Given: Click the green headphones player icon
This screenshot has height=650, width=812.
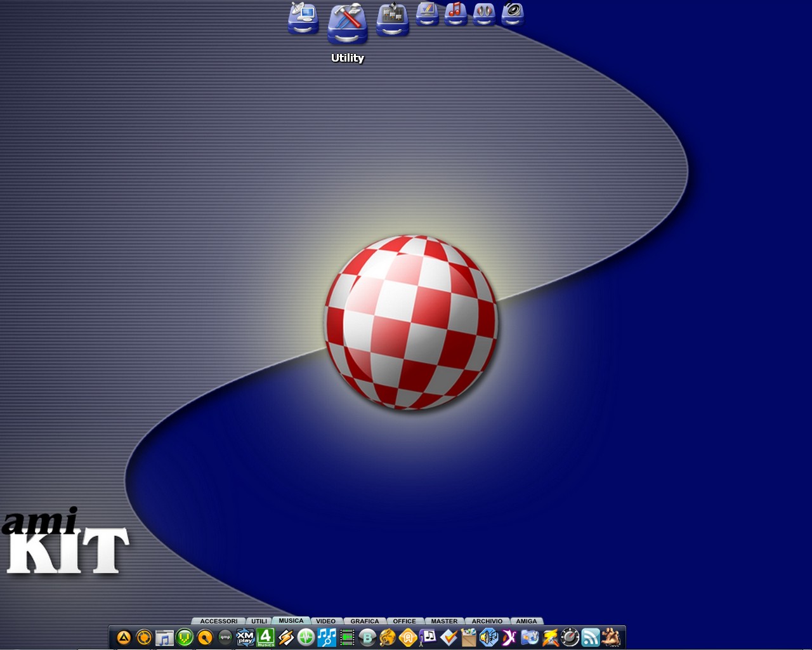Looking at the screenshot, I should (x=185, y=637).
